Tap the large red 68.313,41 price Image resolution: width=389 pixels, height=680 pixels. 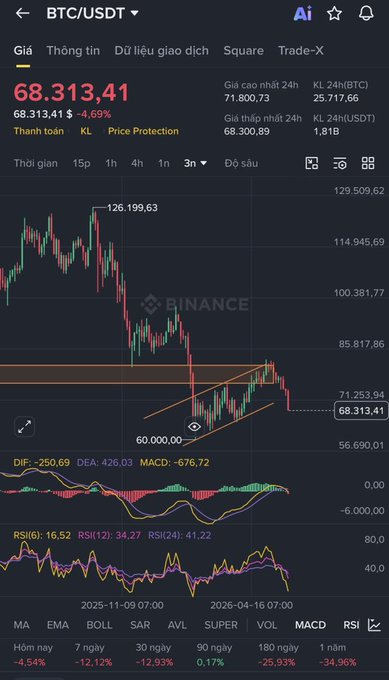[x=72, y=92]
